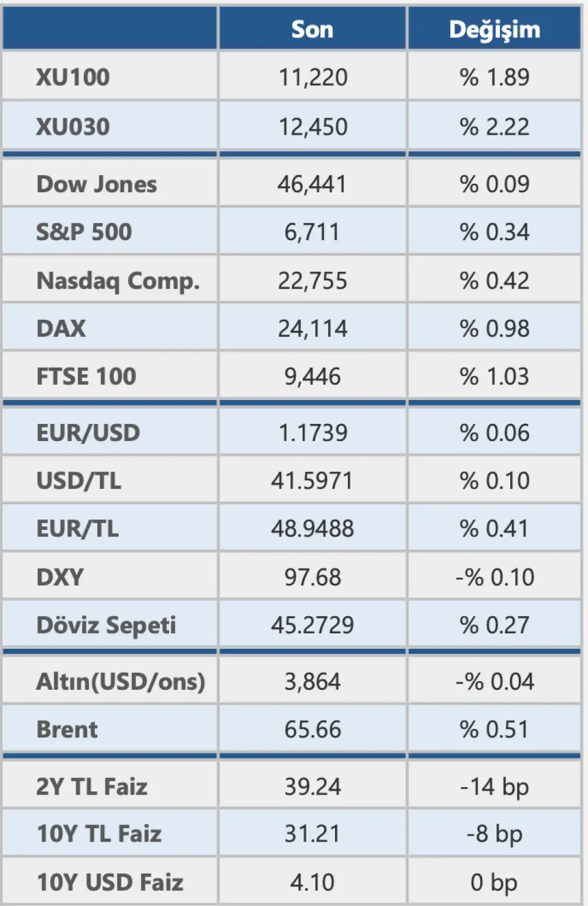Select the XU100 row label
This screenshot has height=906, width=588.
73,77
